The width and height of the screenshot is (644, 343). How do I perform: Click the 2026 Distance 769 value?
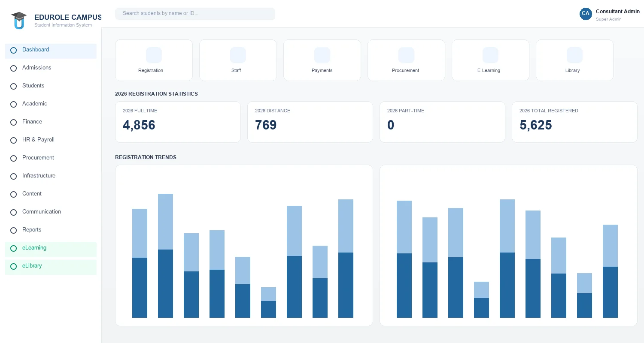coord(266,125)
